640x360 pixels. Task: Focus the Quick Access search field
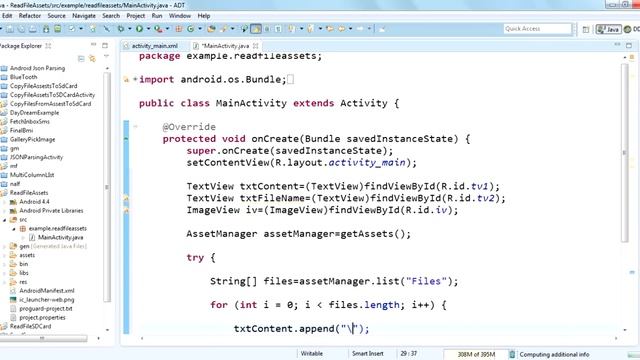[538, 29]
